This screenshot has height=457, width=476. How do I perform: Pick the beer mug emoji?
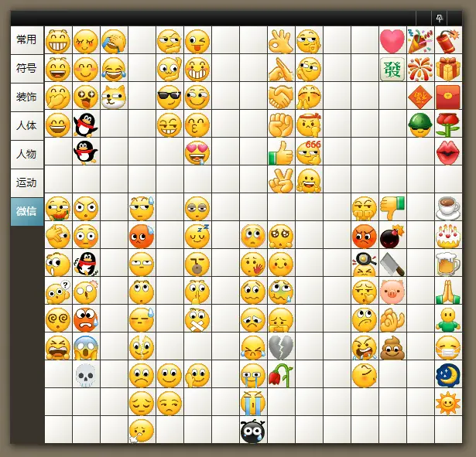[448, 264]
